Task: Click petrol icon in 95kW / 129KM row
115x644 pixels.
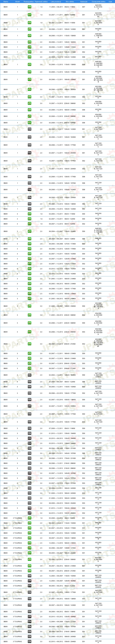Action: click(29, 239)
